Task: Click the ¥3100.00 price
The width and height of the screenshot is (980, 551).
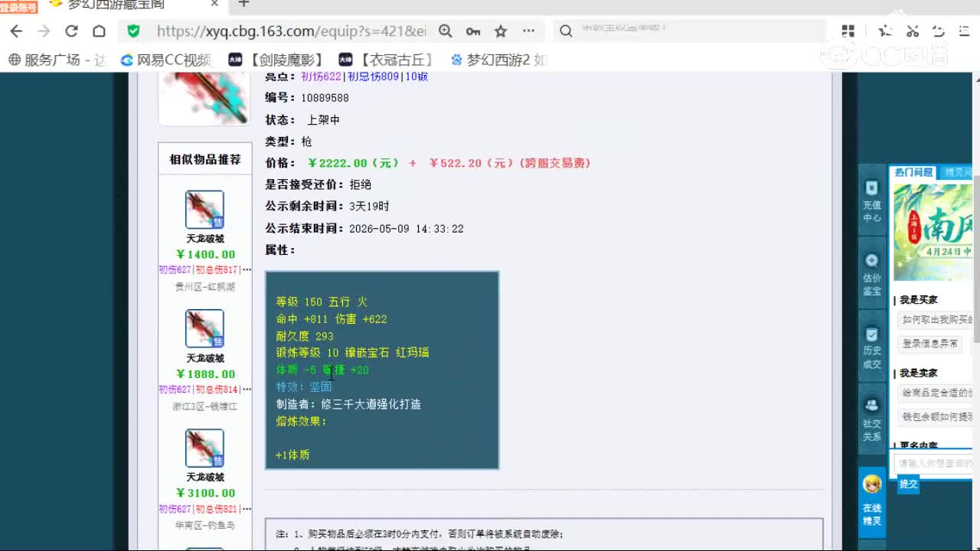Action: pyautogui.click(x=205, y=494)
